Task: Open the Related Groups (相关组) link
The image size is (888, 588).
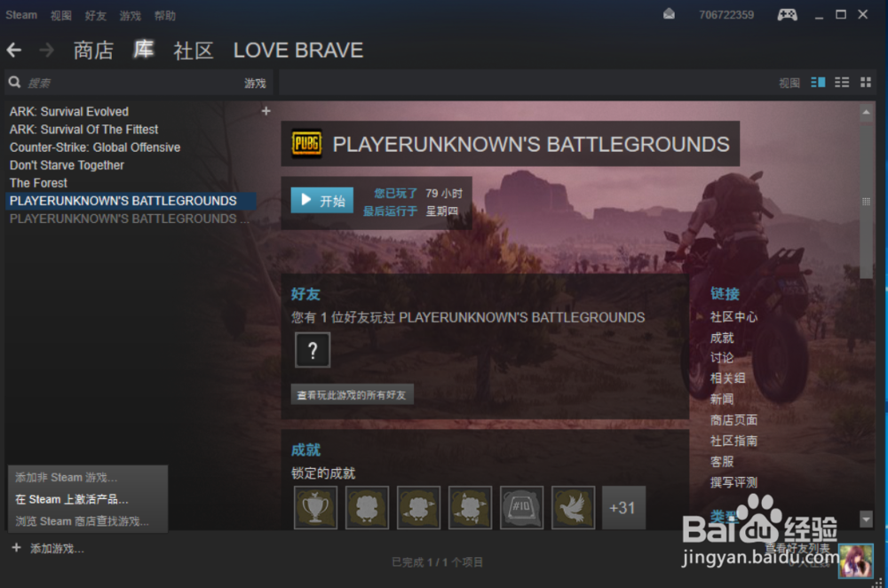Action: coord(728,377)
